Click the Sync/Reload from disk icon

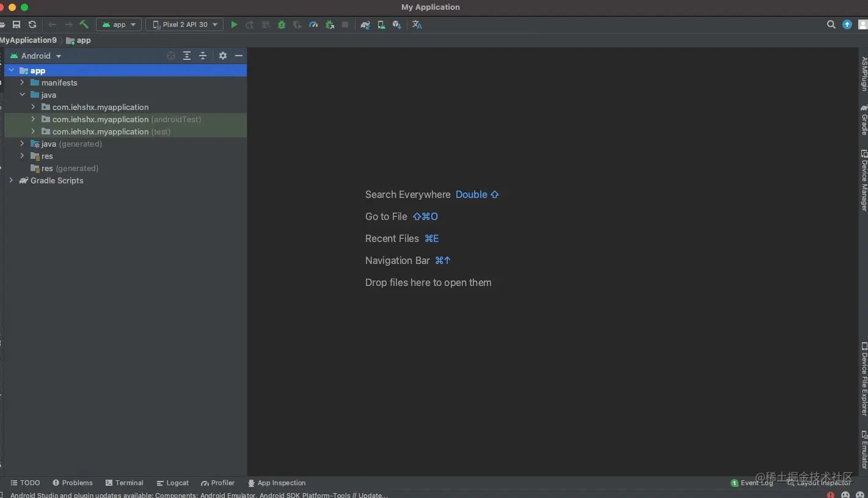click(32, 24)
